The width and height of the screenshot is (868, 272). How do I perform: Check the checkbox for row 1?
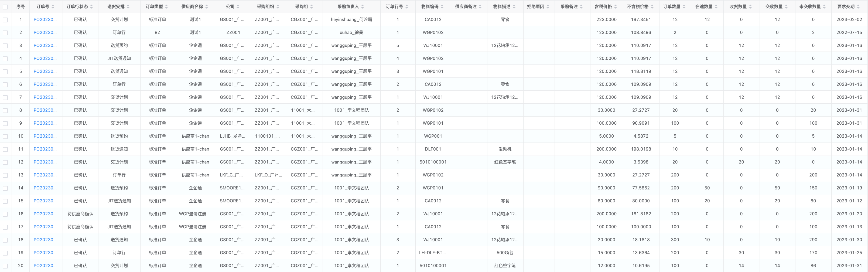[x=5, y=20]
